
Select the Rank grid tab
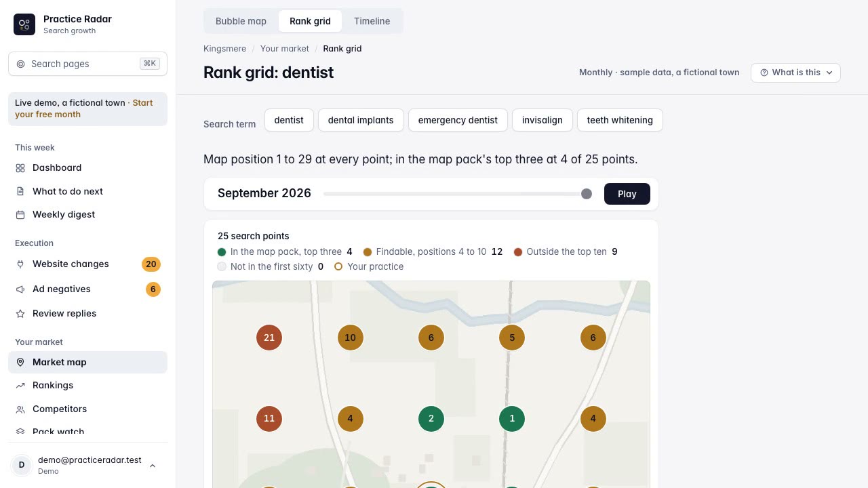coord(310,21)
